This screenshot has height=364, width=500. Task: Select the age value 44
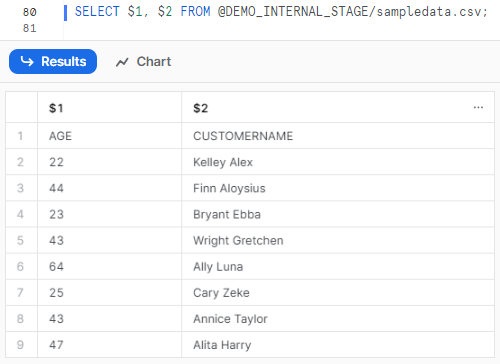(109, 188)
